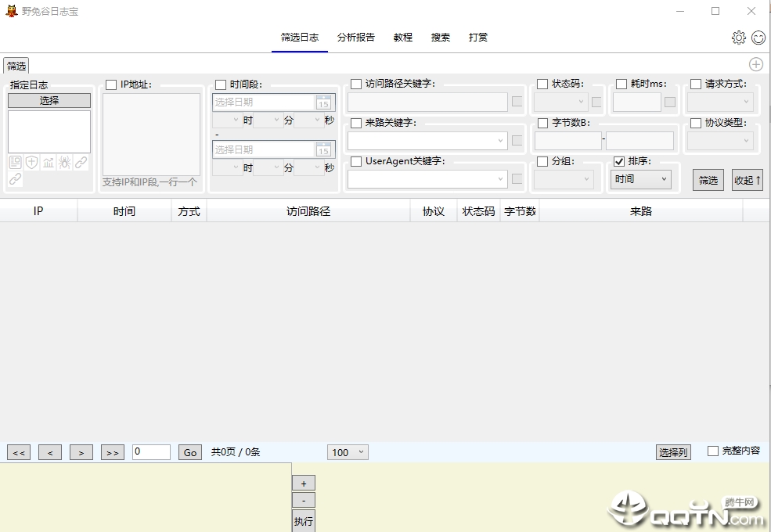Toggle small checkbox beside 来路关键字 dropdown
This screenshot has width=771, height=532.
coord(517,140)
